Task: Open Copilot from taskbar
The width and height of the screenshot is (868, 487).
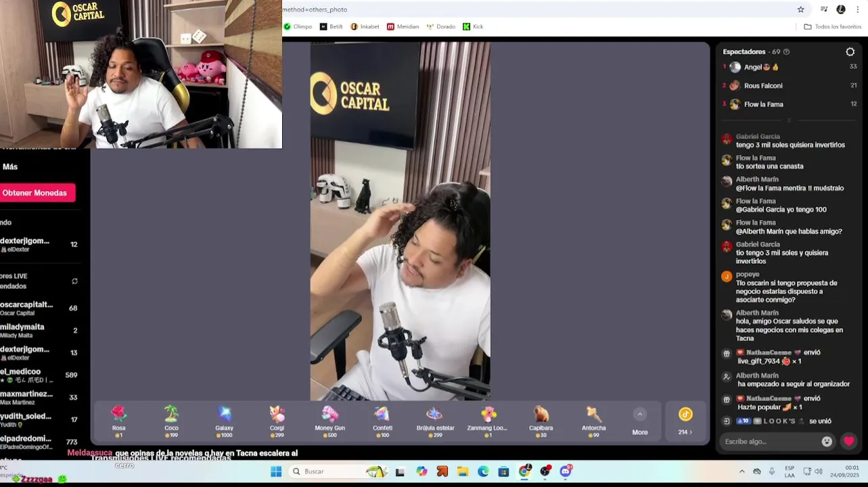Action: [421, 471]
